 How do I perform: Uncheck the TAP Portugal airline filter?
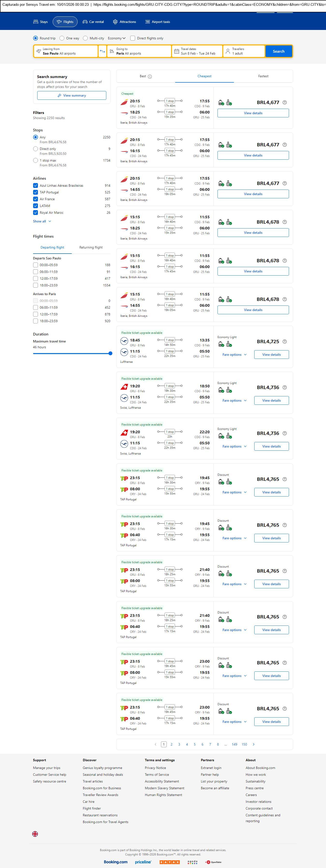(35, 192)
